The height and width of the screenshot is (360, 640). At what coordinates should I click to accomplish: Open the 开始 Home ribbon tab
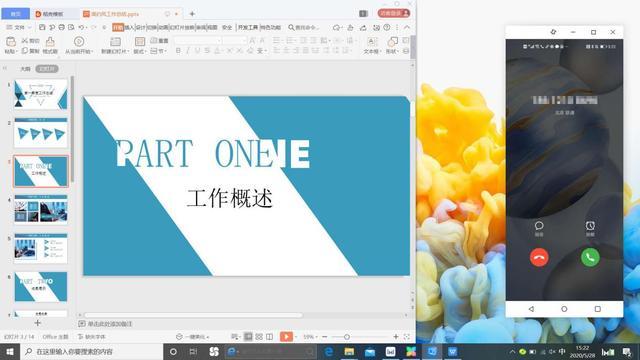click(118, 27)
